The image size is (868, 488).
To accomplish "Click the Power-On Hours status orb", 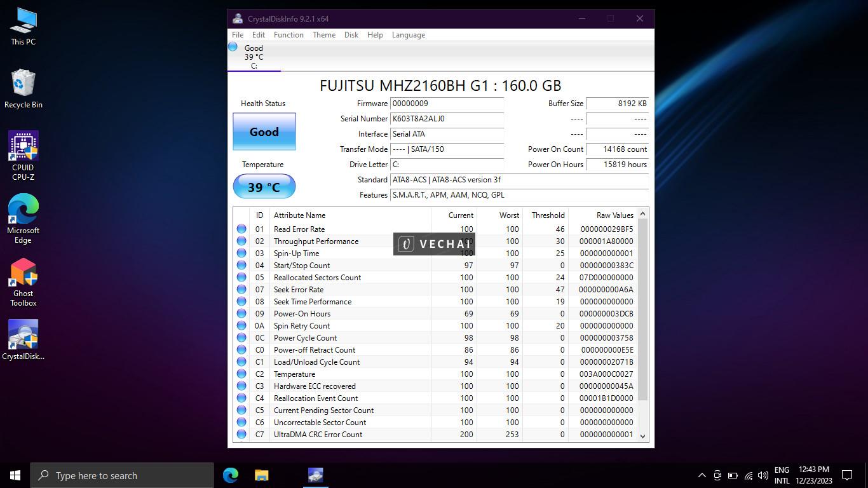I will tap(241, 314).
